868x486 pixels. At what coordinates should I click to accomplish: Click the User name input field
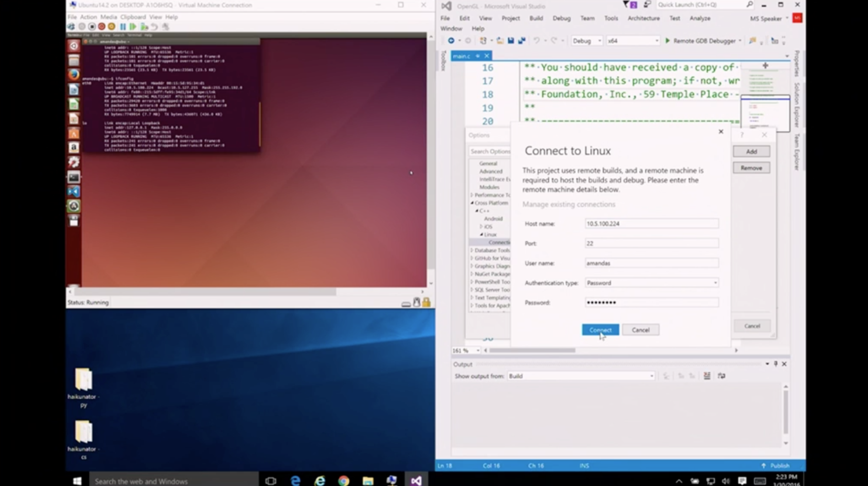coord(651,263)
